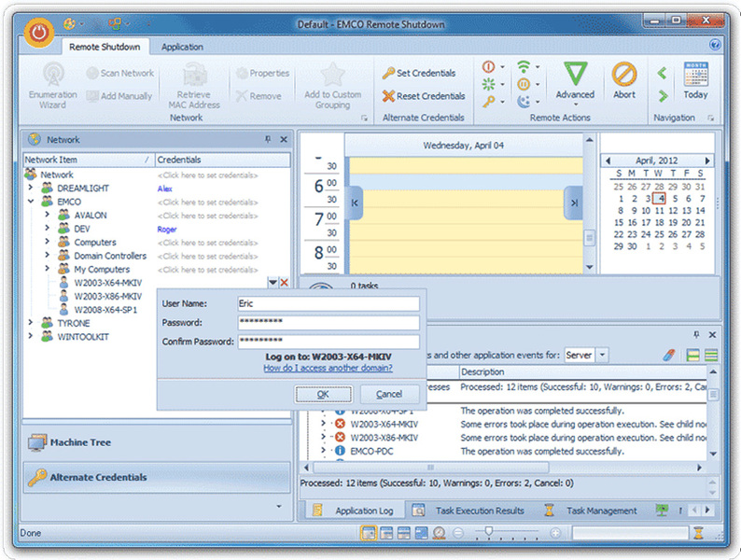Click the green navigate-forward arrow

pos(662,96)
